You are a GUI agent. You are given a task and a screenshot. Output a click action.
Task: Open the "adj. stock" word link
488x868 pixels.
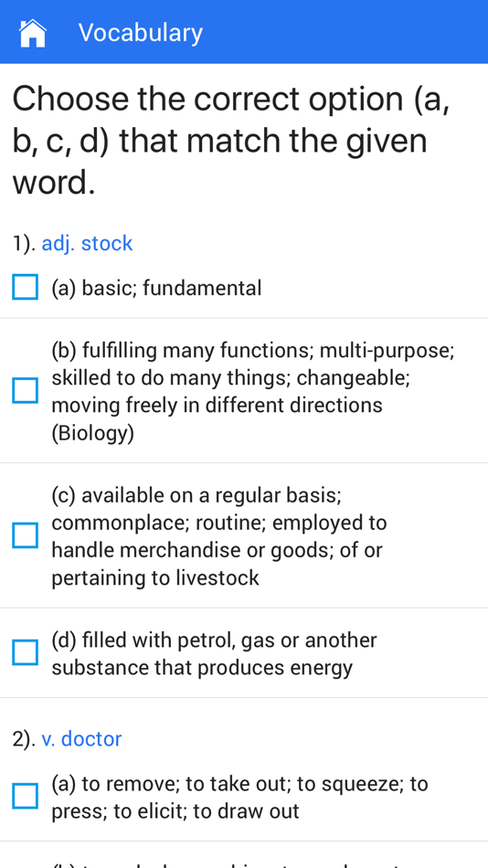click(87, 243)
